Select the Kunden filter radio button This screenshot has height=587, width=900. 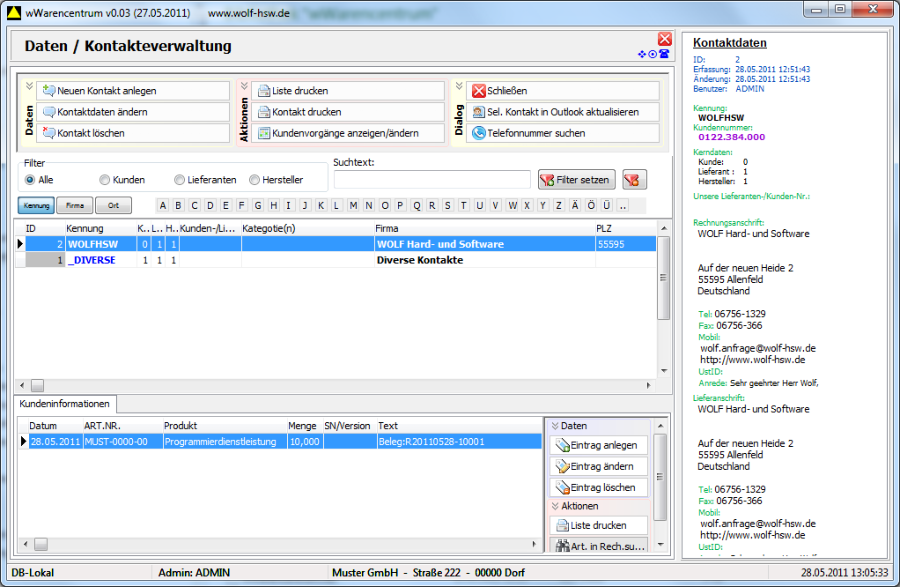coord(105,180)
